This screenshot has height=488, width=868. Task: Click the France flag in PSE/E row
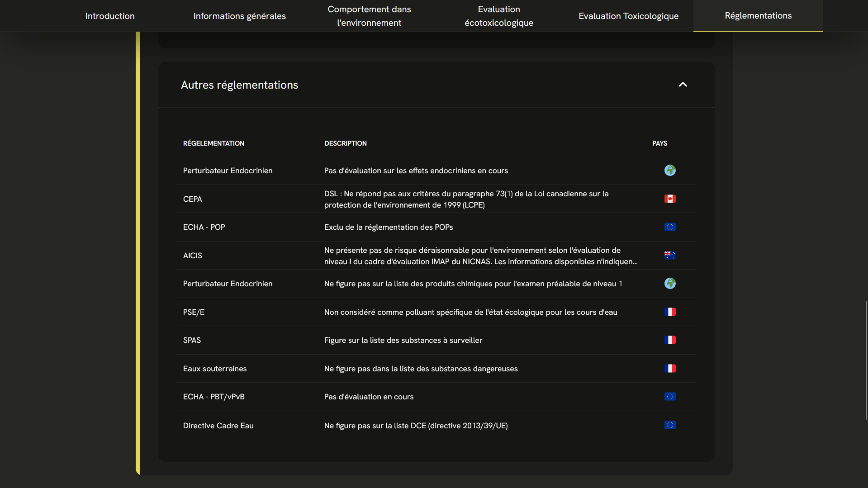[670, 312]
